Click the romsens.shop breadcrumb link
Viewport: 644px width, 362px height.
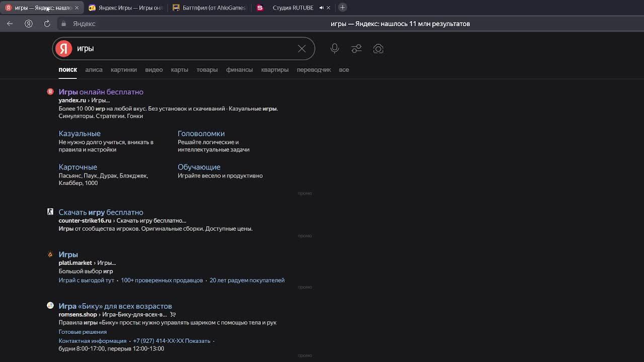click(x=77, y=314)
